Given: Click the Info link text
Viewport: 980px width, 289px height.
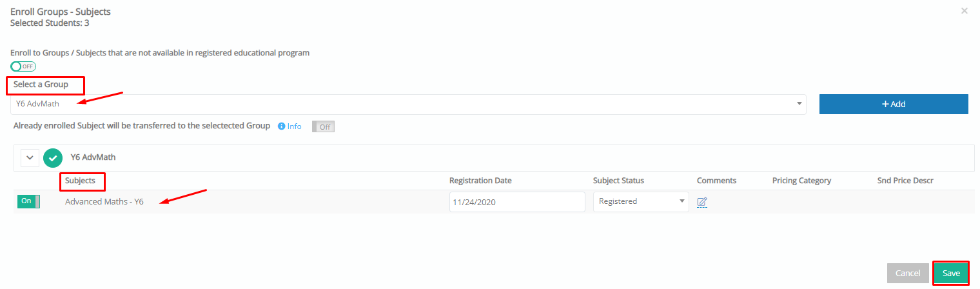Looking at the screenshot, I should (x=294, y=126).
